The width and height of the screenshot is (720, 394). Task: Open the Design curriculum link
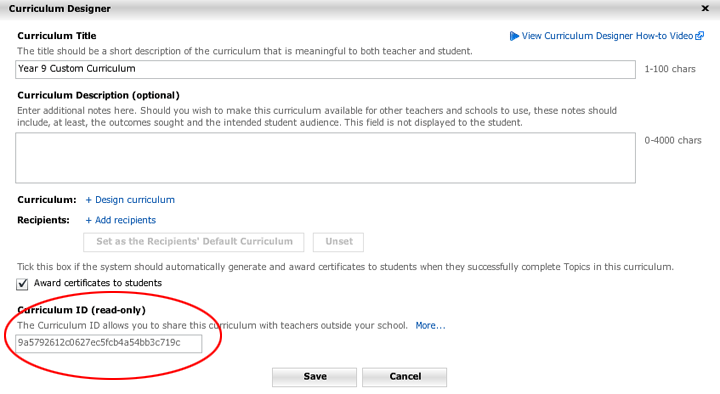(130, 200)
